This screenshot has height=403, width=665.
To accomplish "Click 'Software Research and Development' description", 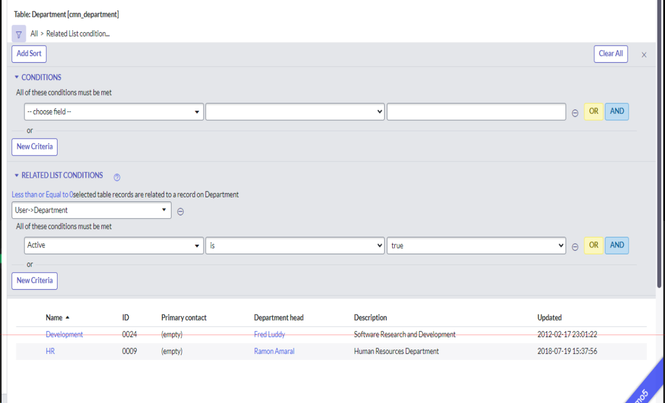I will click(x=405, y=335).
